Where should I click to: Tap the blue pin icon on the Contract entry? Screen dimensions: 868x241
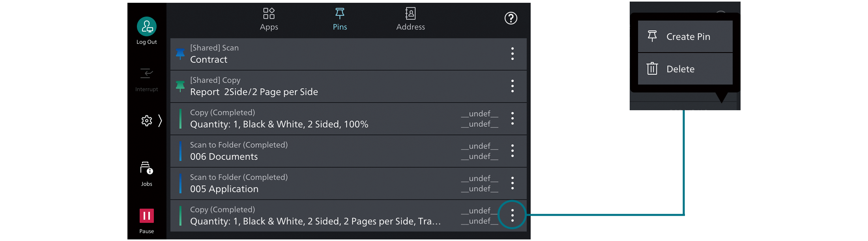coord(180,54)
